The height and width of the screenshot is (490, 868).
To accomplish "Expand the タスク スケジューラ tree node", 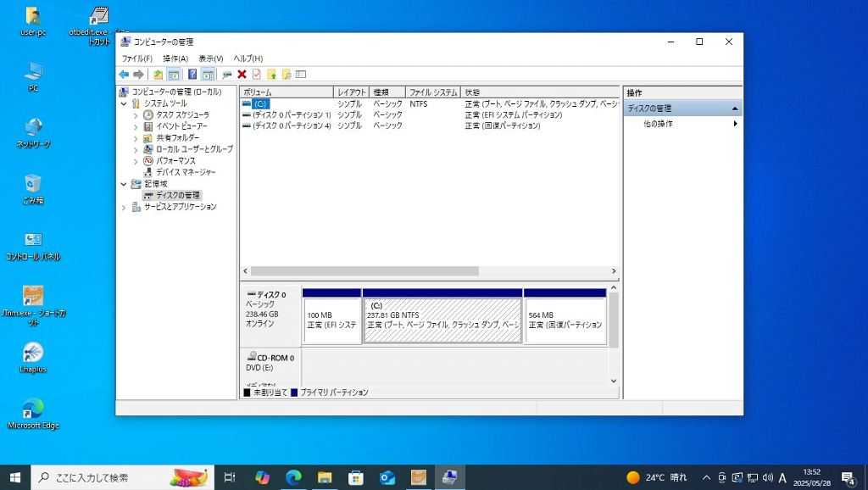I will coord(136,114).
